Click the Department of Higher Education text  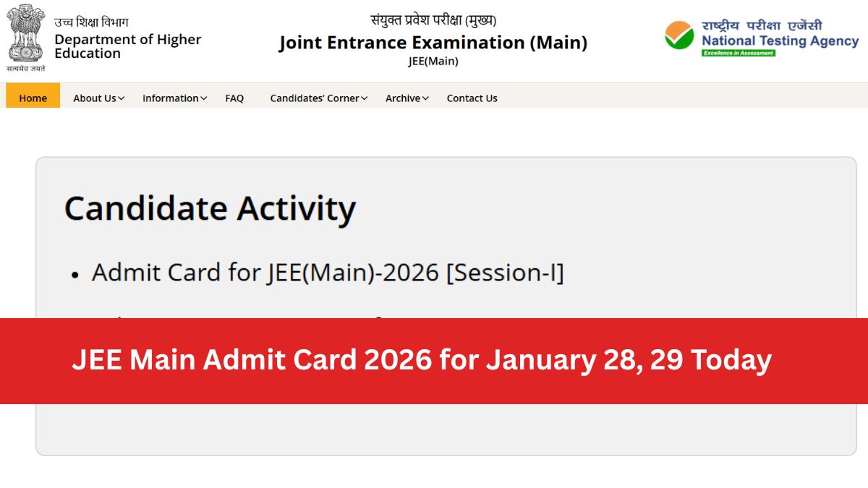(x=127, y=46)
